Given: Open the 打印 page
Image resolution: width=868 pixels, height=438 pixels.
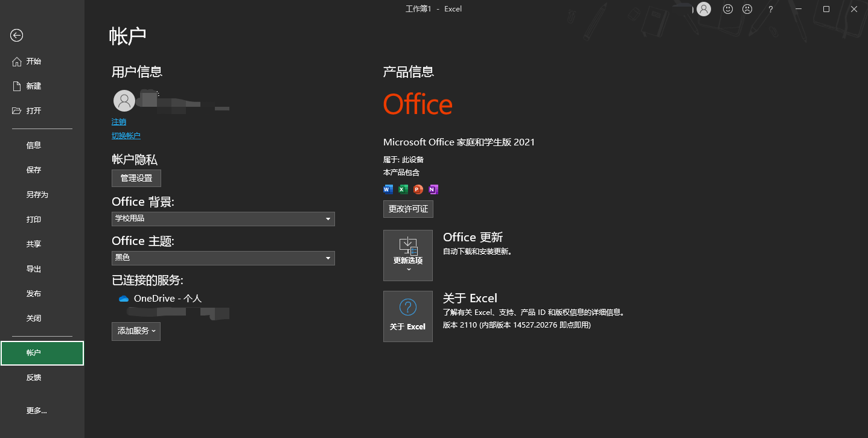Looking at the screenshot, I should pos(42,220).
